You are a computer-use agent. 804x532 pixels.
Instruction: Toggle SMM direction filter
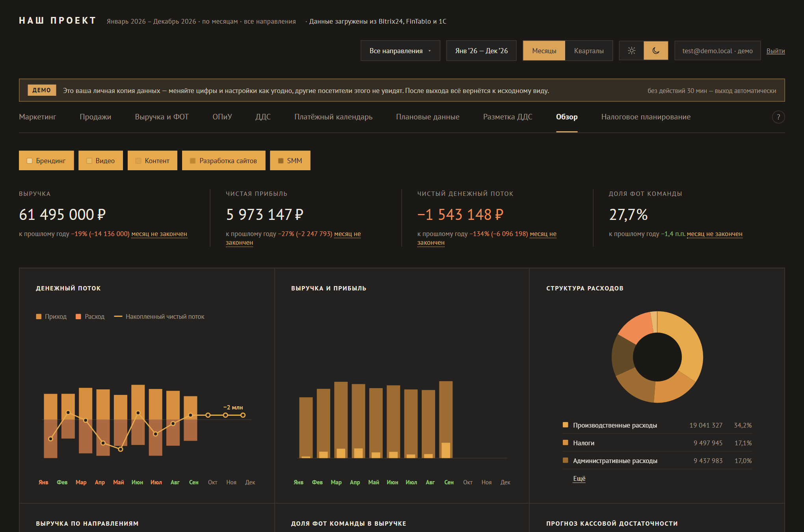[x=290, y=160]
